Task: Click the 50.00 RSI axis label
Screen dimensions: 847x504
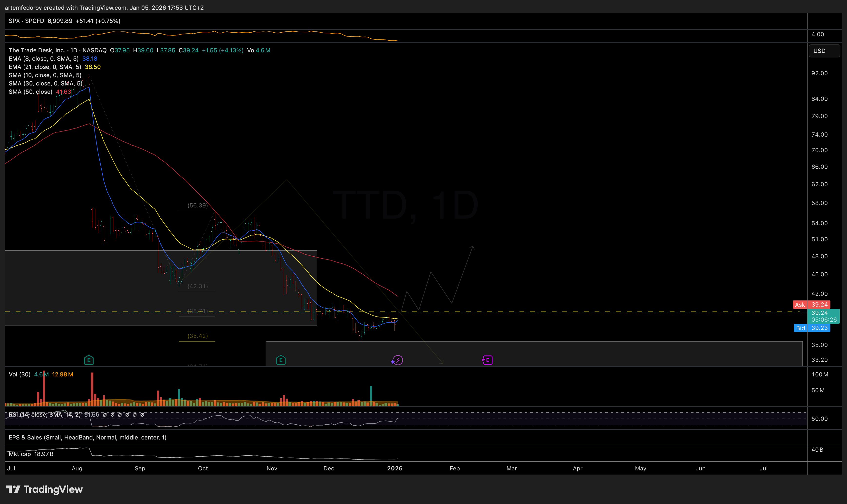Action: point(819,419)
